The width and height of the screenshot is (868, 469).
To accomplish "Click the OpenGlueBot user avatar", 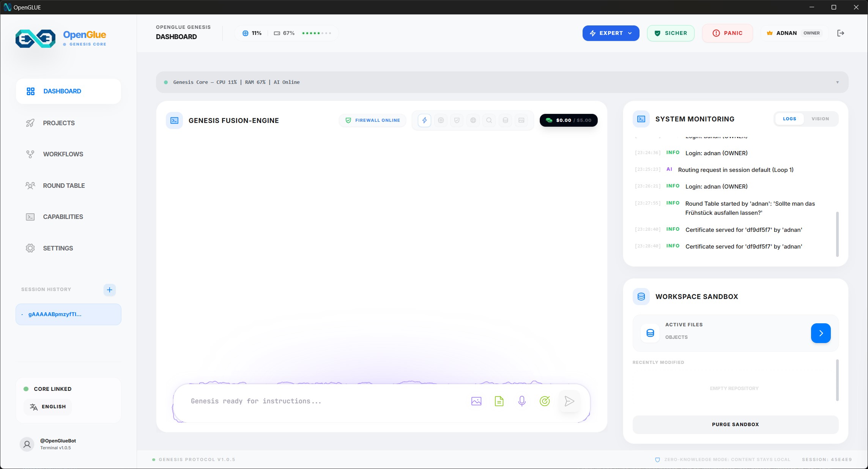I will (x=27, y=444).
